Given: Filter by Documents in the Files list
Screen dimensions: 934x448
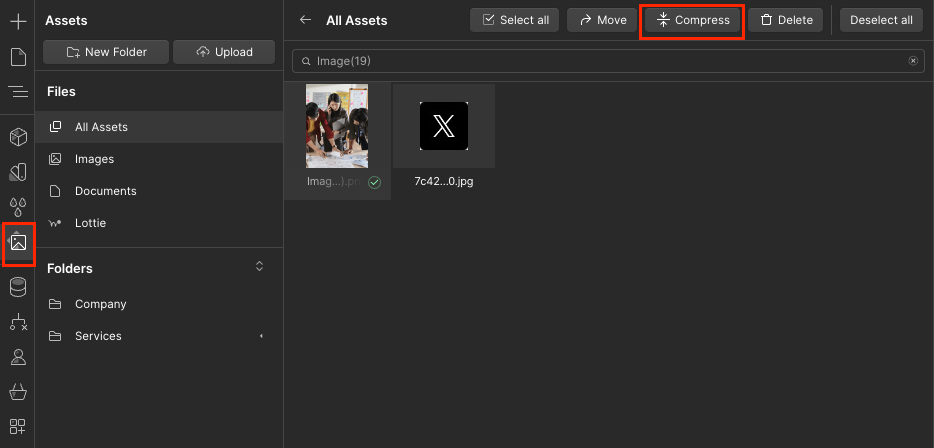Looking at the screenshot, I should pos(159,191).
